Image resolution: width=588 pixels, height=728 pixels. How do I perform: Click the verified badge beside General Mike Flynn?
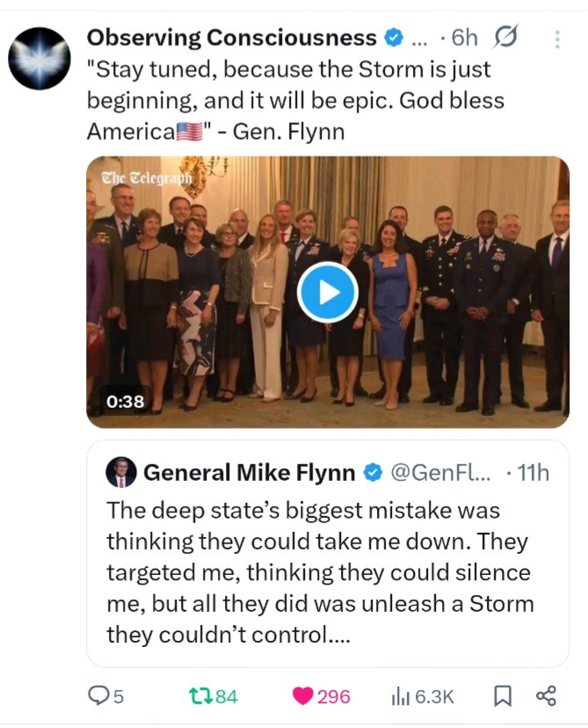372,473
